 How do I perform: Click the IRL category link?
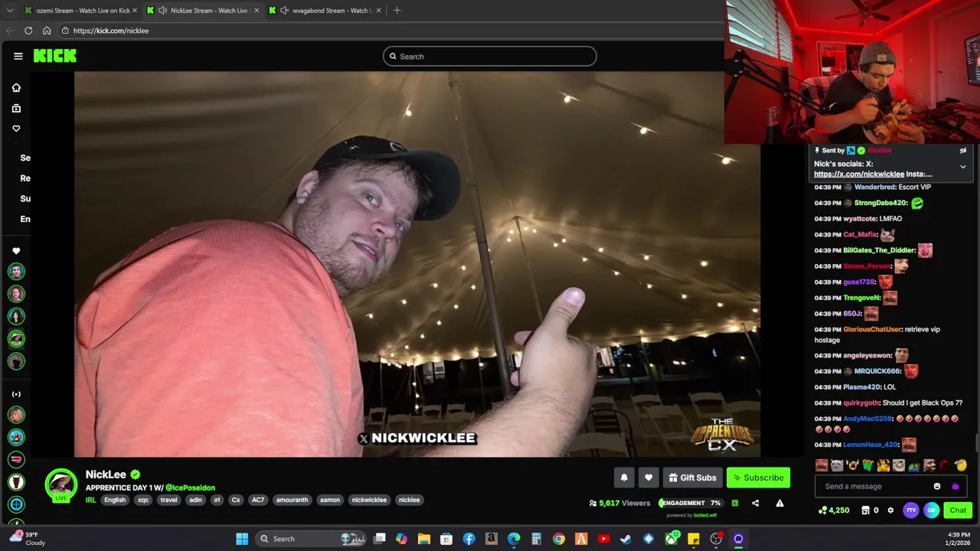coord(90,500)
